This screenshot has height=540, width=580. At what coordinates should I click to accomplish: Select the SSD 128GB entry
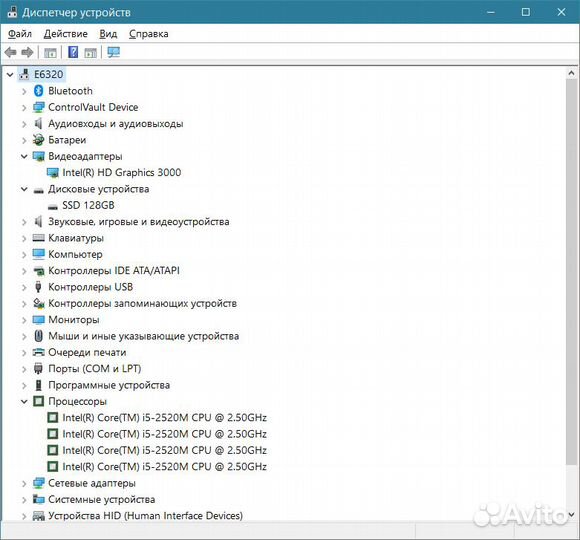point(88,205)
